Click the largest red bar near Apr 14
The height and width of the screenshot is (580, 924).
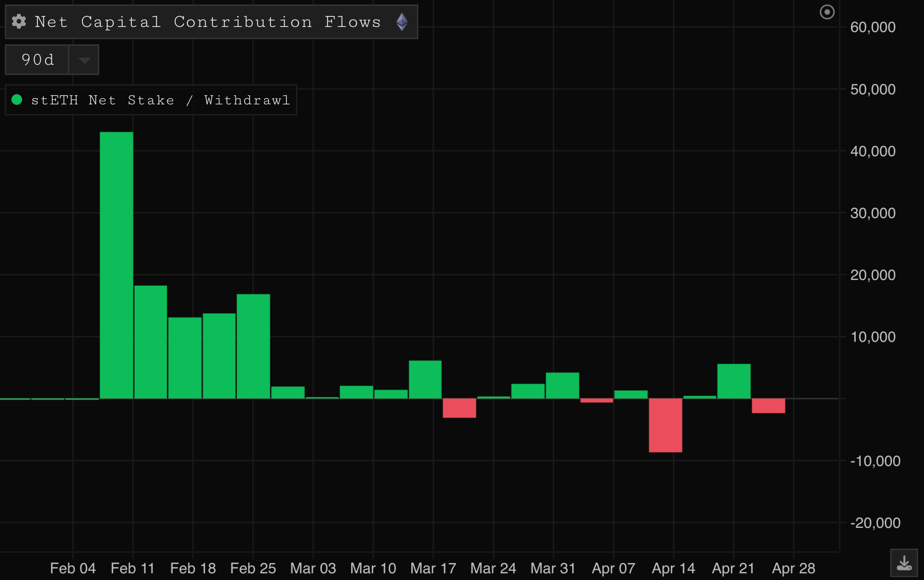[x=665, y=425]
